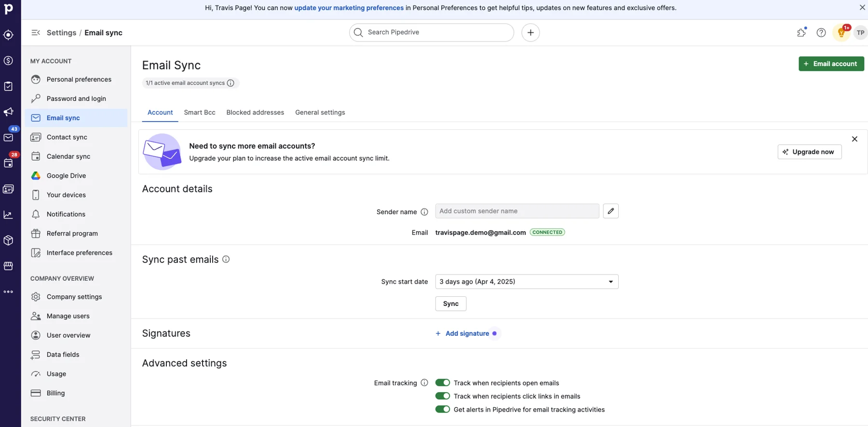Open Contact sync settings
Image resolution: width=868 pixels, height=427 pixels.
[x=76, y=137]
